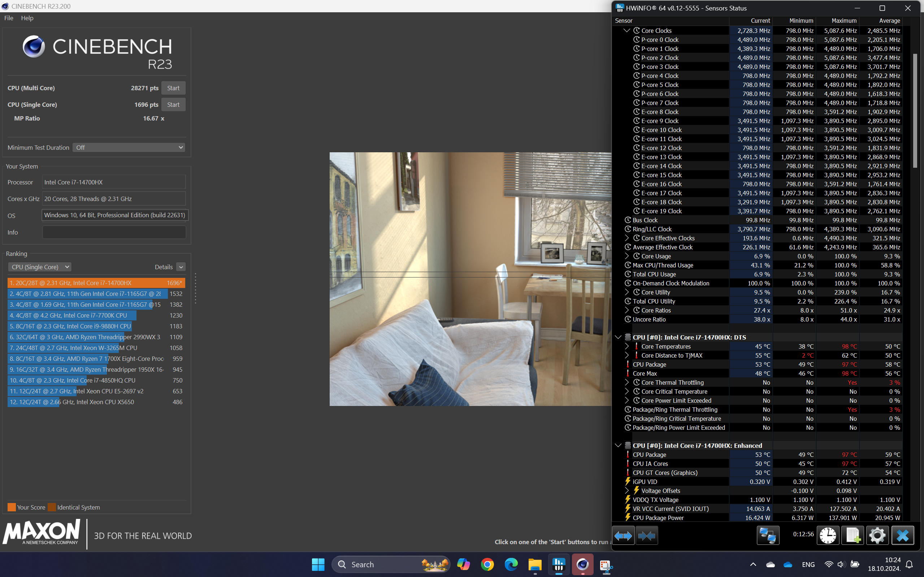Click Minimum column header in HWiNFO

[x=794, y=21]
